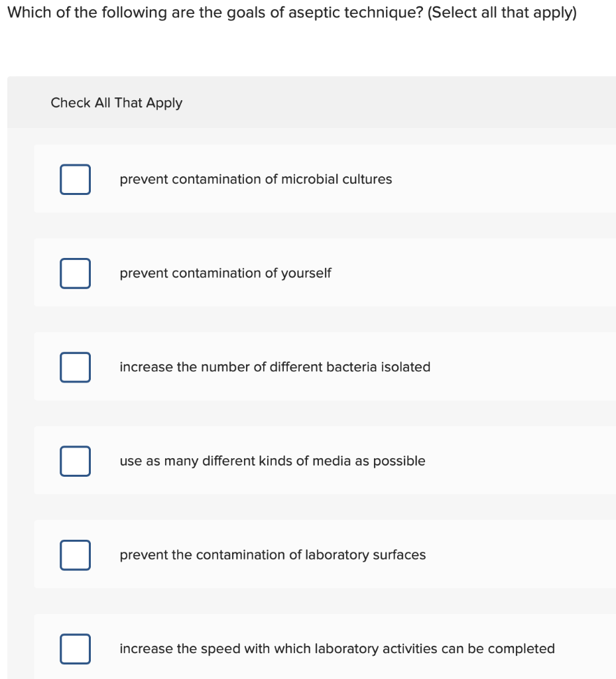Check the box for 'prevent contamination of microbial cultures'
Screen dimensions: 616x679
point(75,179)
